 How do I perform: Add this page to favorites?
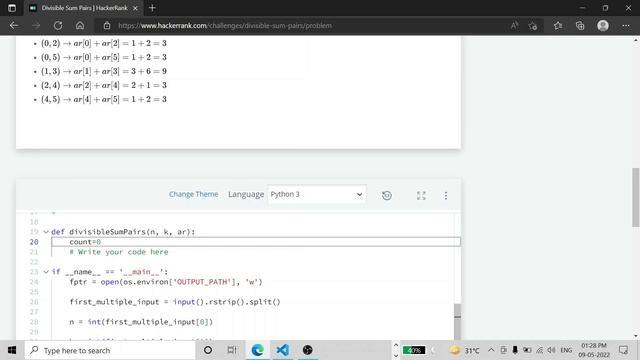[x=533, y=26]
